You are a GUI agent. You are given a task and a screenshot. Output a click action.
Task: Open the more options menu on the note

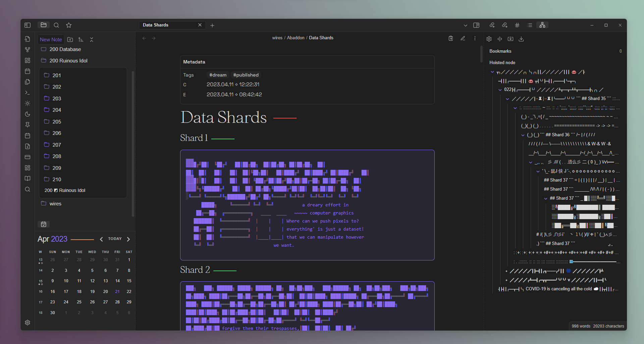[x=475, y=38]
